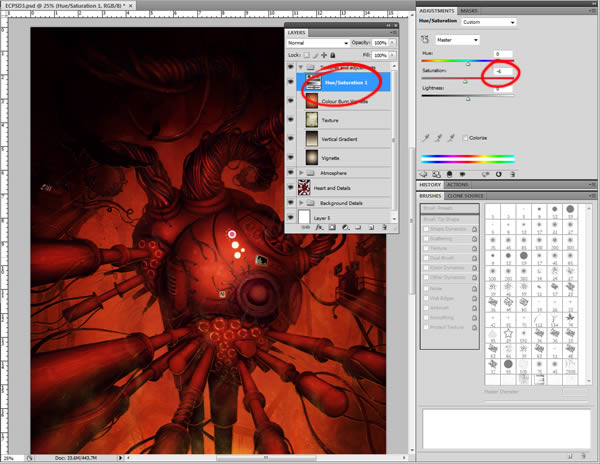This screenshot has height=464, width=600.
Task: Select the Adjustments tab
Action: 437,11
